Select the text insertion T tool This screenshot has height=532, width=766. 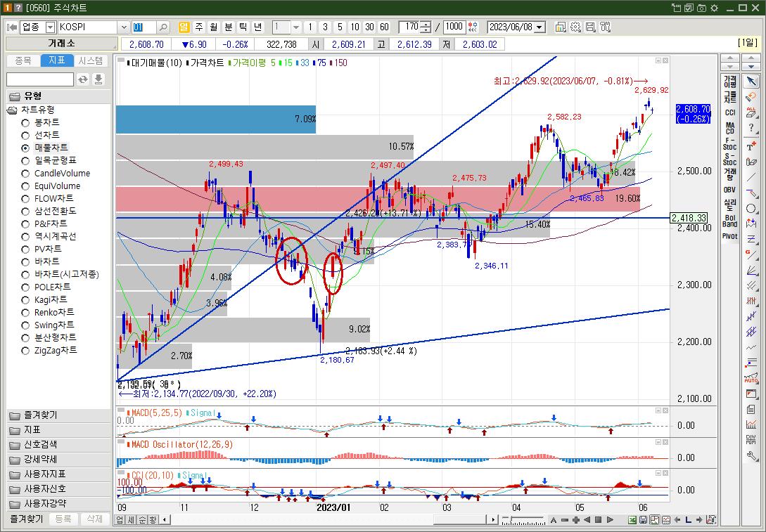(751, 145)
